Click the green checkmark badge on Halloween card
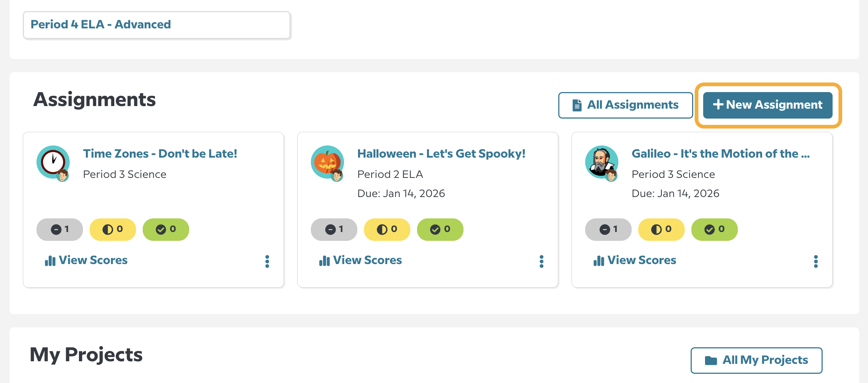 point(440,229)
